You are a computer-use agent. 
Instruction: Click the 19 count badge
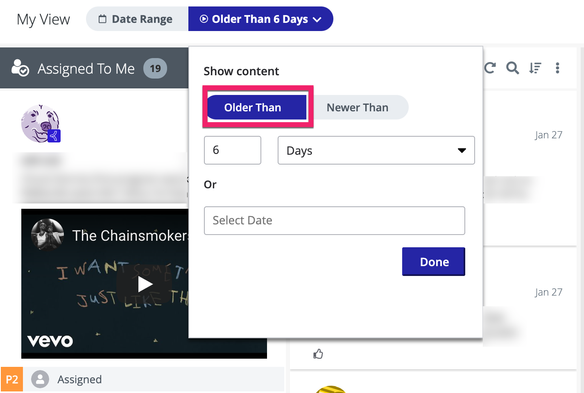click(x=155, y=69)
